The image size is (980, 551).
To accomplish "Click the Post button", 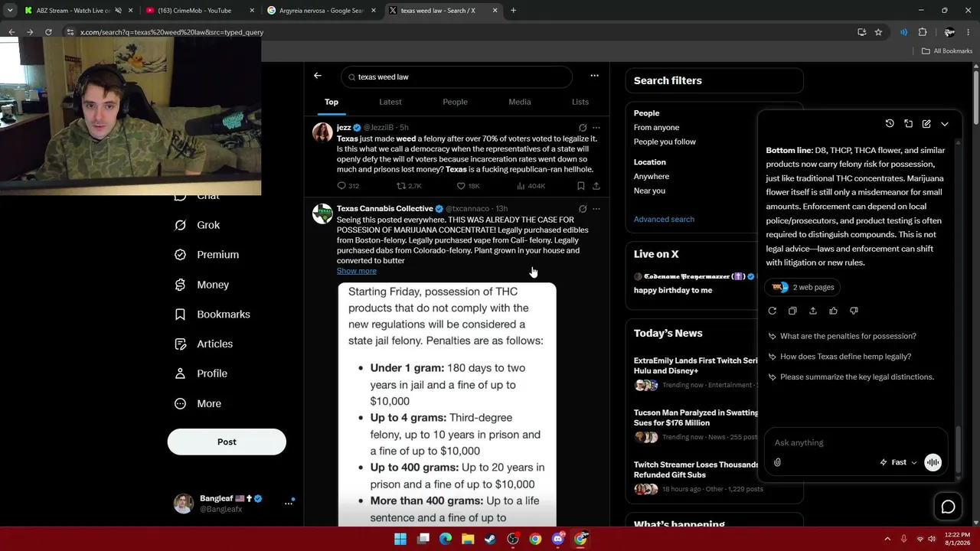I will [x=227, y=442].
